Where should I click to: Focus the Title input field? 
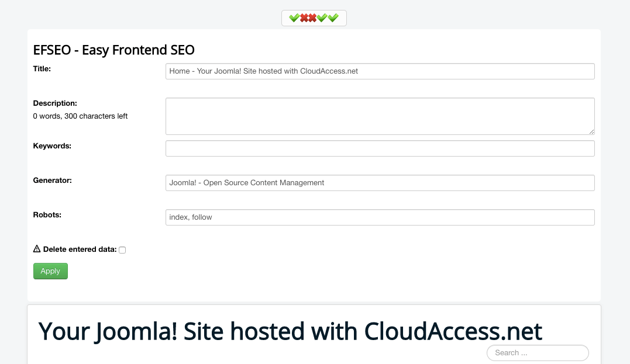380,71
